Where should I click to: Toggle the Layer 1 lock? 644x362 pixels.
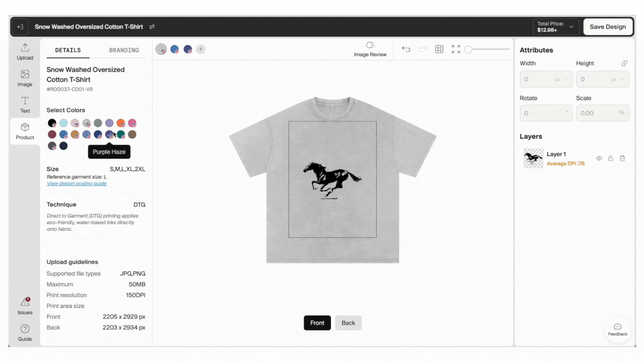click(x=610, y=158)
